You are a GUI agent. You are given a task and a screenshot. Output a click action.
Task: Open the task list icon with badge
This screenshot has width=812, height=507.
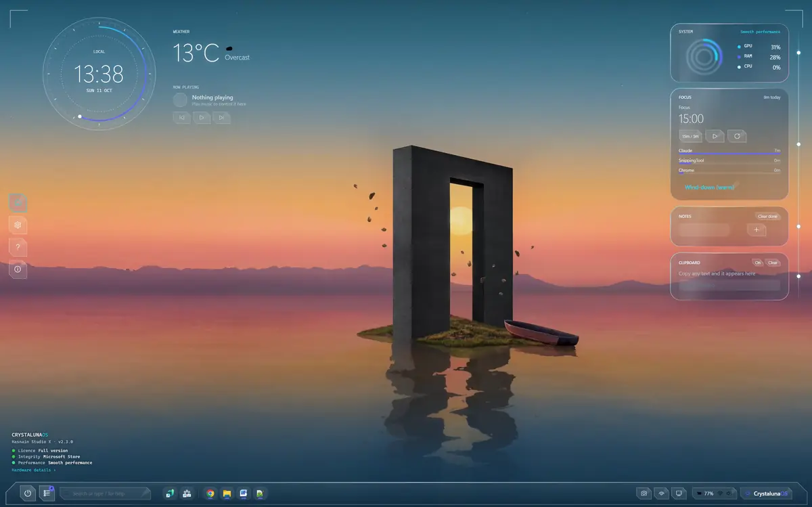pos(47,493)
